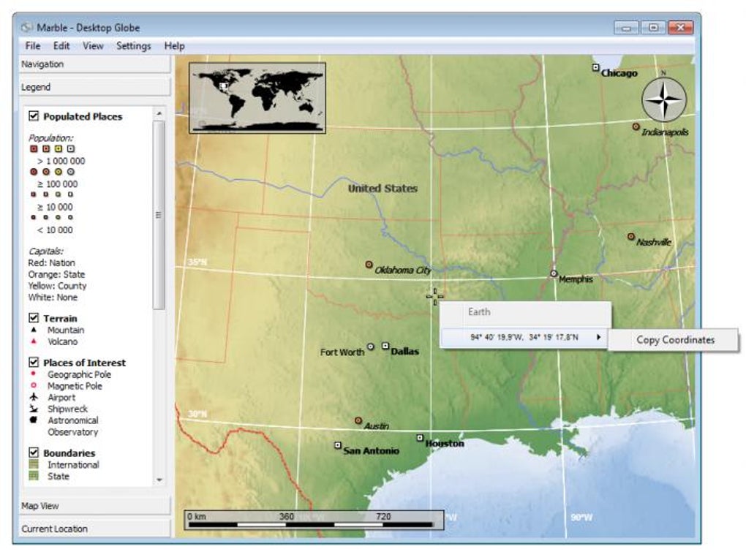Open the View menu
Viewport: 746px width, 560px height.
click(93, 46)
